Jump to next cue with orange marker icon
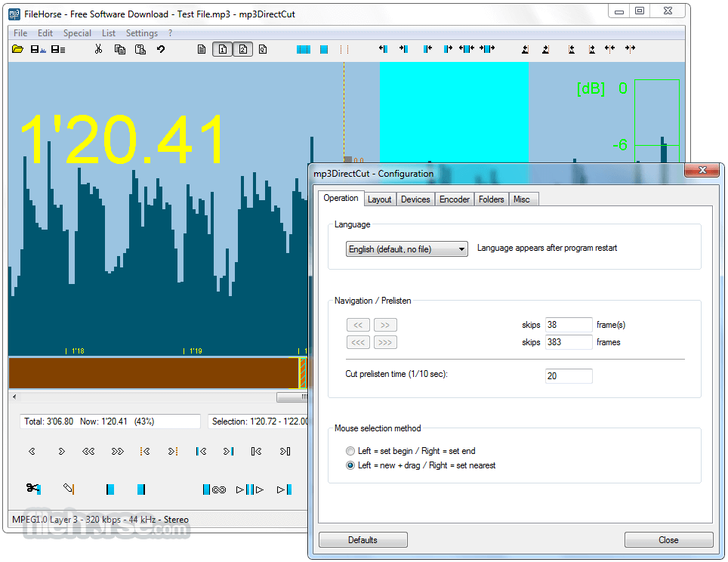The image size is (728, 562). (173, 451)
